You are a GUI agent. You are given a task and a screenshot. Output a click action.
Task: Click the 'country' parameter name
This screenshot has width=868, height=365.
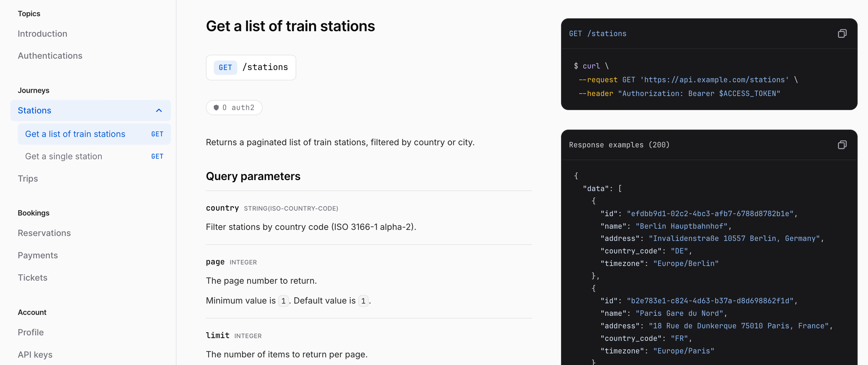pos(222,208)
